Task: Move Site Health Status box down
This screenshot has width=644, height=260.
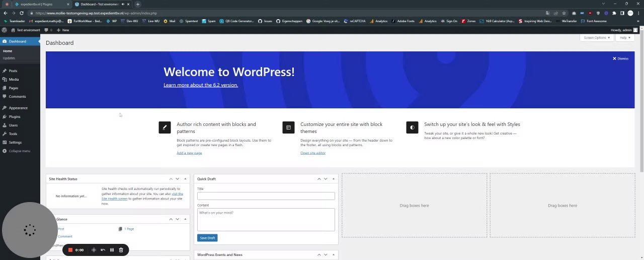Action: [x=177, y=179]
